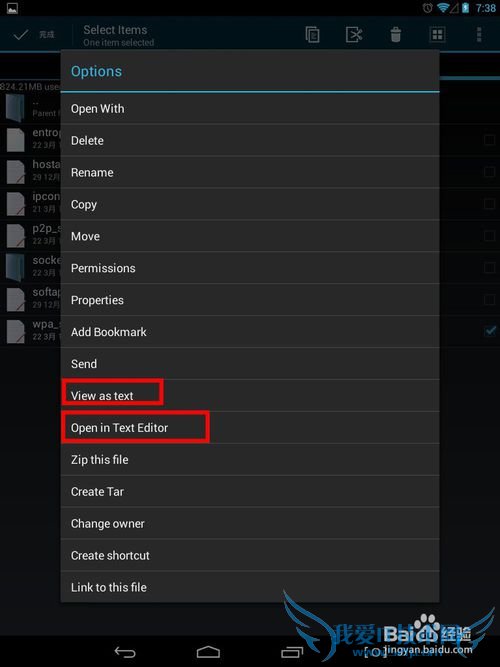This screenshot has height=667, width=500.
Task: Choose Zip this file option
Action: [250, 459]
